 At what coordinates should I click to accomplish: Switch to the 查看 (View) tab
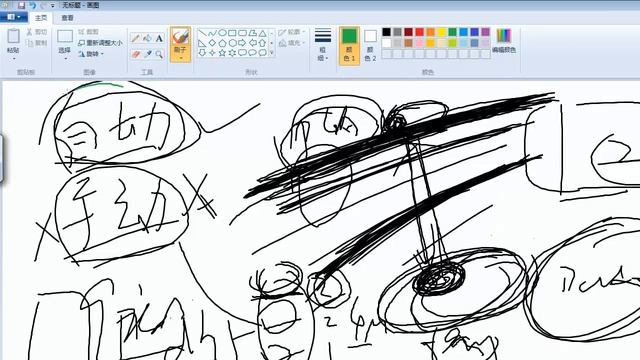tap(67, 18)
